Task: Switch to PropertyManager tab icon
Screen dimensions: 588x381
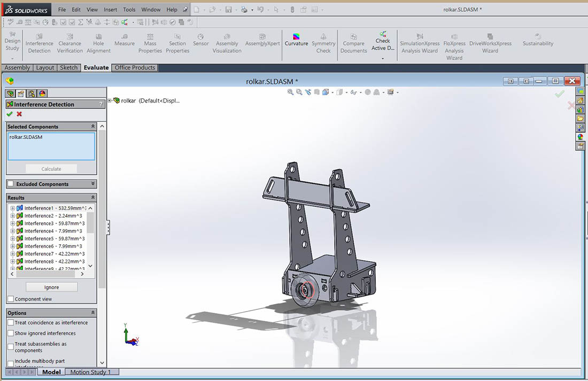Action: (x=21, y=94)
